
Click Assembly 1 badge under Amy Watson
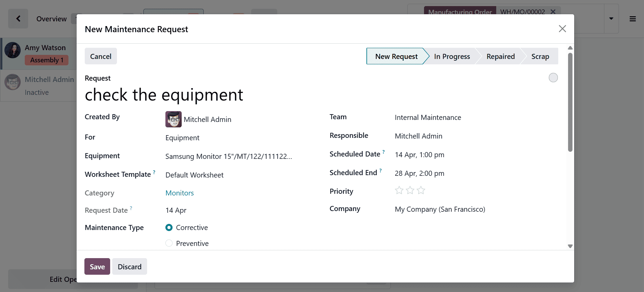tap(47, 60)
